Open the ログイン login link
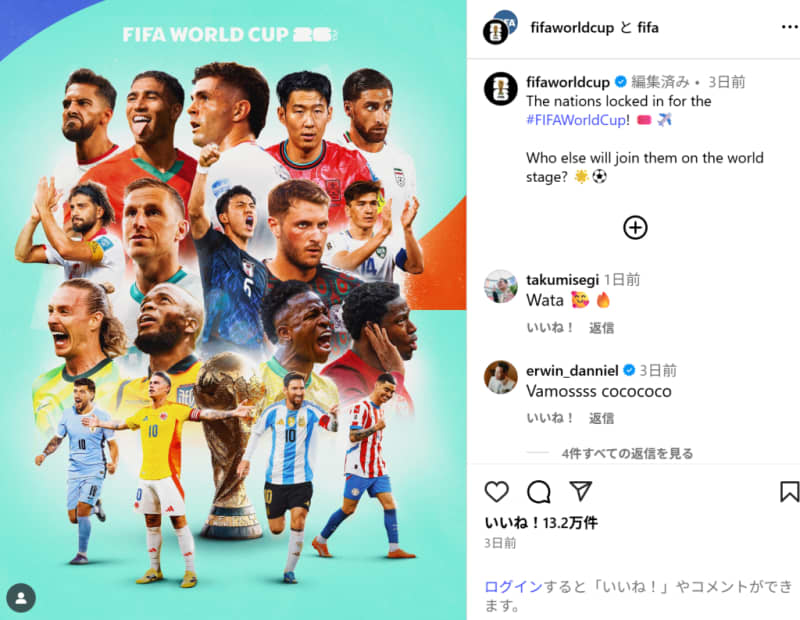800x620 pixels. click(x=513, y=587)
